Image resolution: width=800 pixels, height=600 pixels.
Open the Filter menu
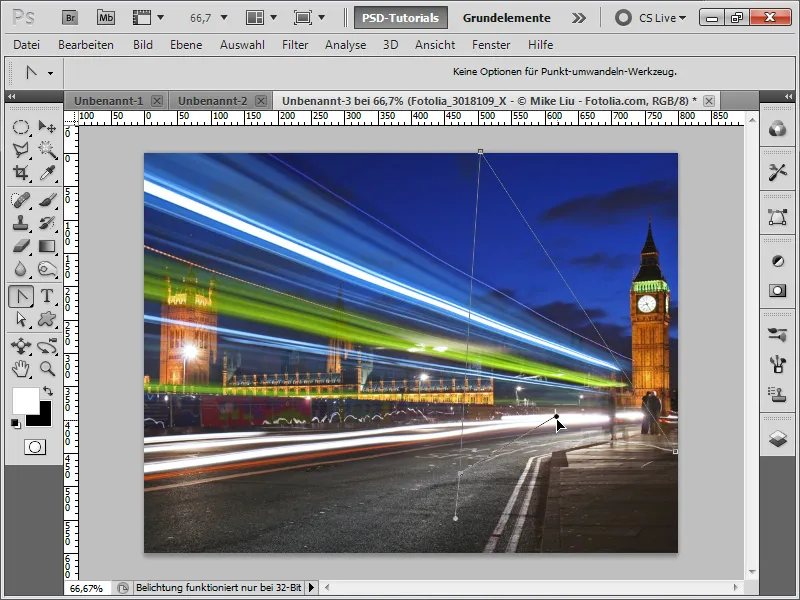coord(295,45)
